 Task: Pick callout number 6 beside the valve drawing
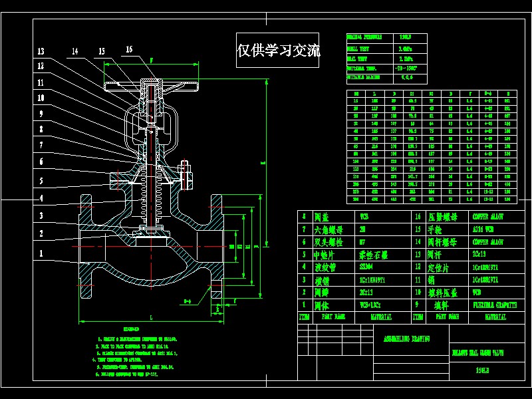(41, 162)
